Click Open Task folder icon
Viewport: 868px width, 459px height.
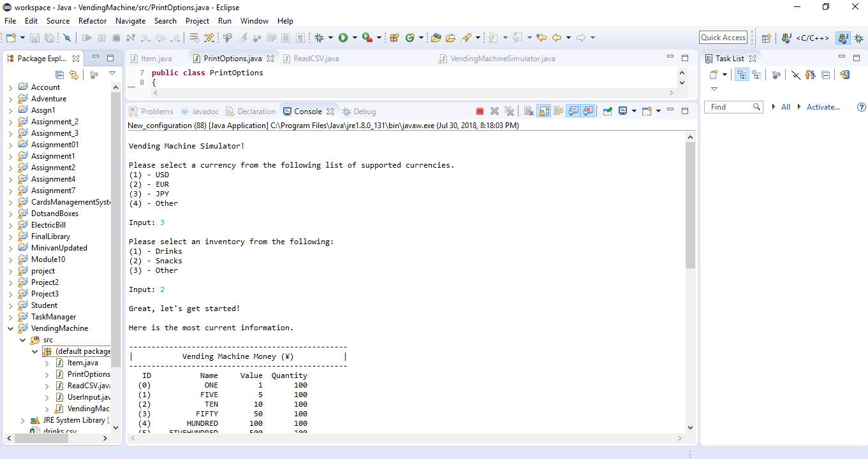coord(450,38)
